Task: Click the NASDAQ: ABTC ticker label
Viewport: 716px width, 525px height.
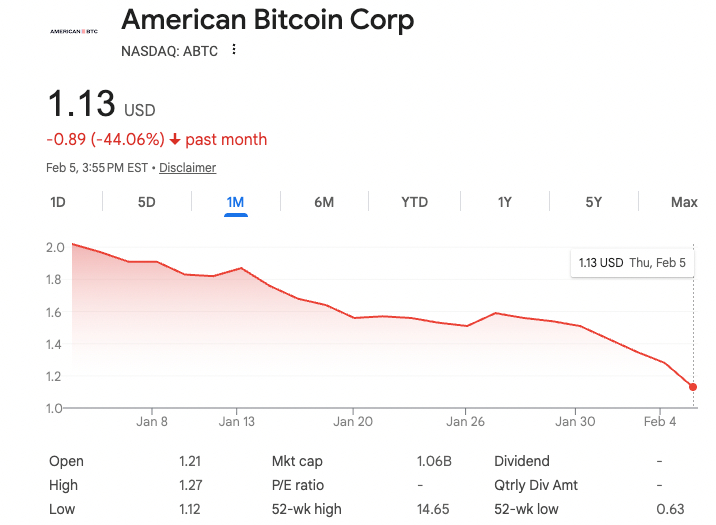Action: (x=168, y=50)
